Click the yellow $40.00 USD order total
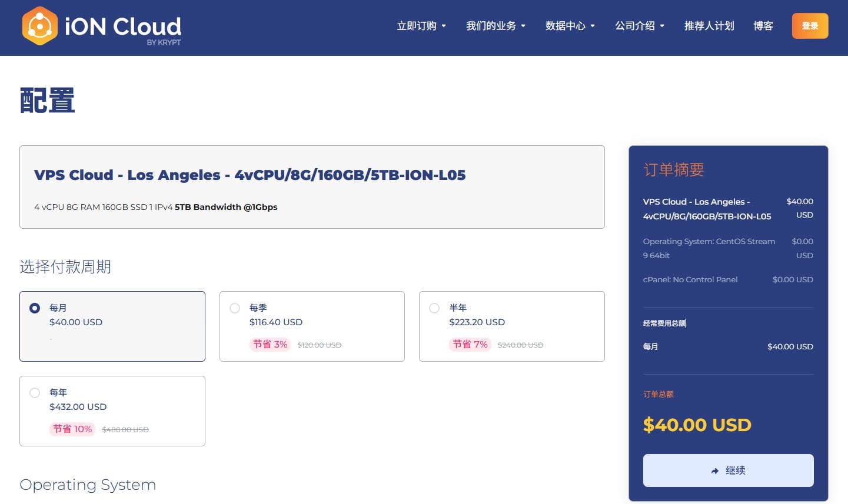 pos(697,425)
